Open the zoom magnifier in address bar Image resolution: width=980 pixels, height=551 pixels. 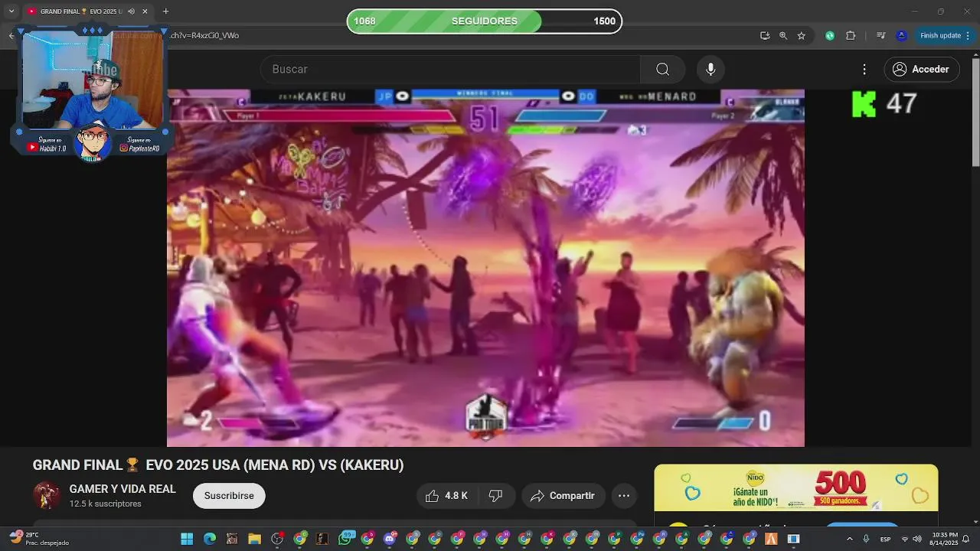[x=782, y=35]
